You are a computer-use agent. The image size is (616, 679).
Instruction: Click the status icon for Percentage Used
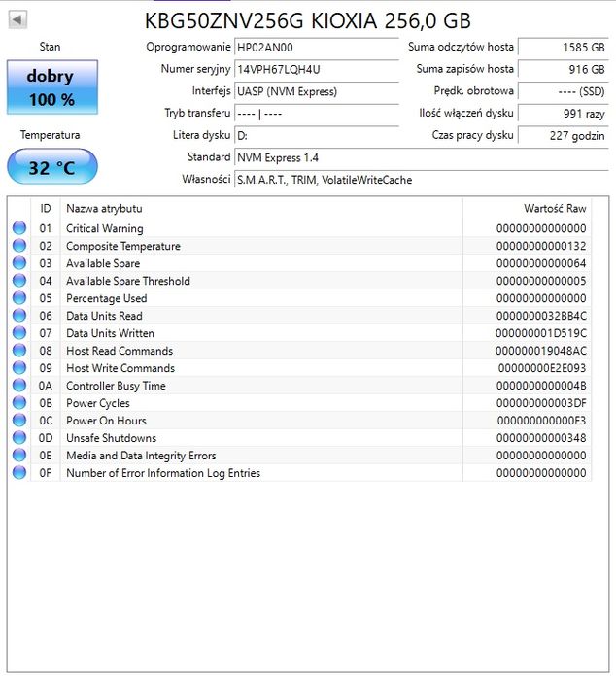19,298
